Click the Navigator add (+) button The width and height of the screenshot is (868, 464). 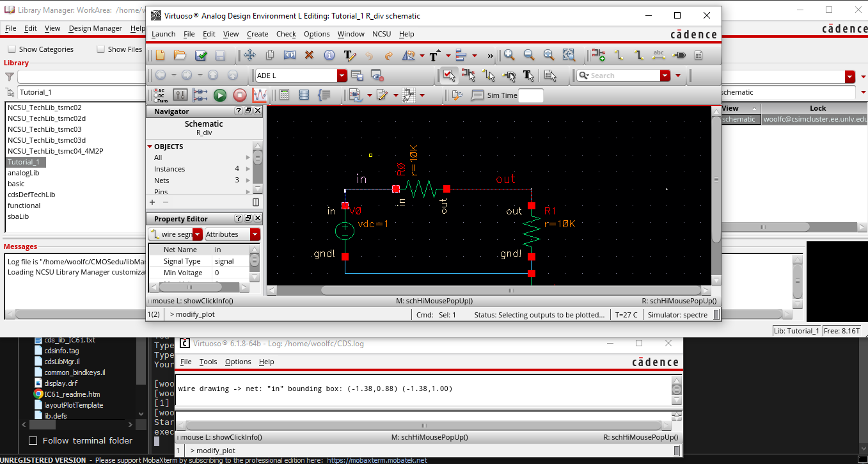point(152,202)
